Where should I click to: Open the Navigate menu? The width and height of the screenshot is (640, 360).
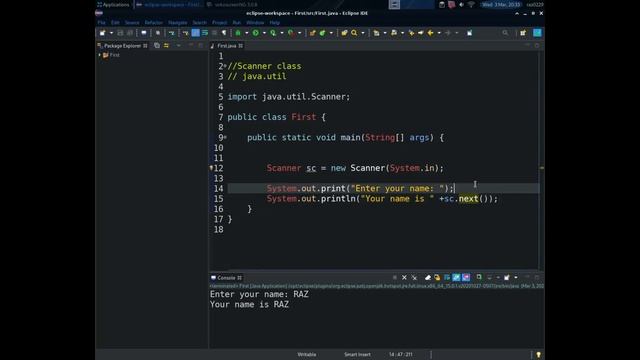(178, 22)
